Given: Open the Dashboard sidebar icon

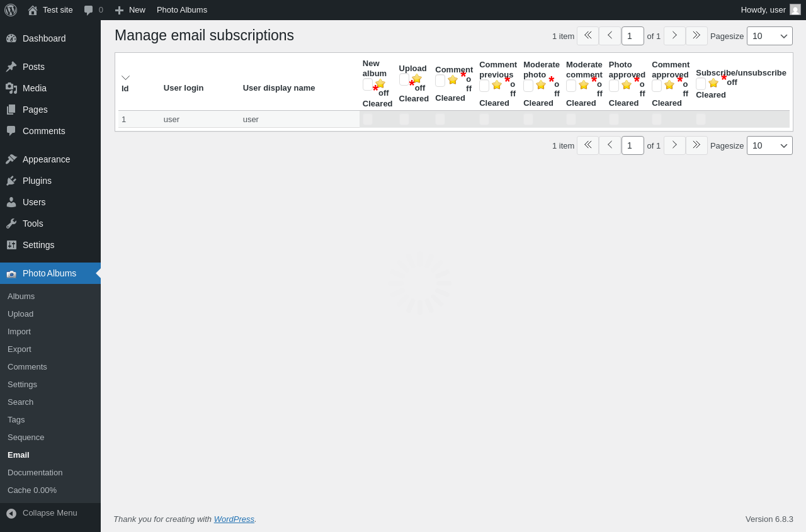Looking at the screenshot, I should point(11,38).
